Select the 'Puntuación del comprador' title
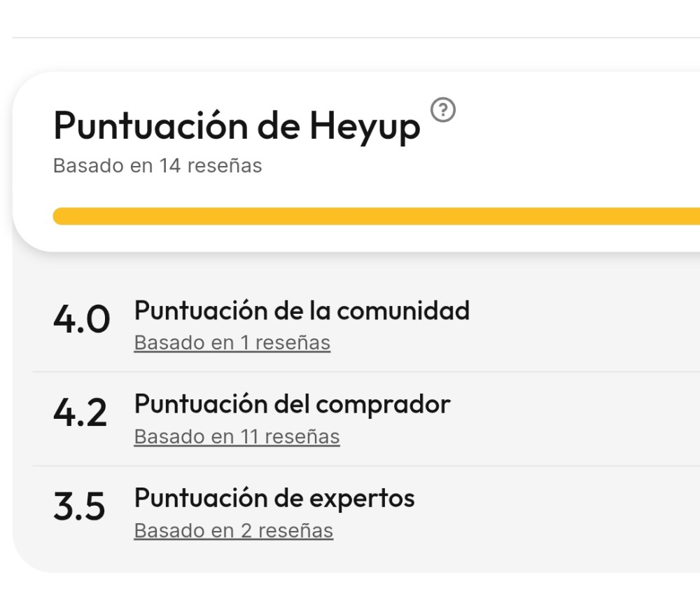 tap(292, 404)
